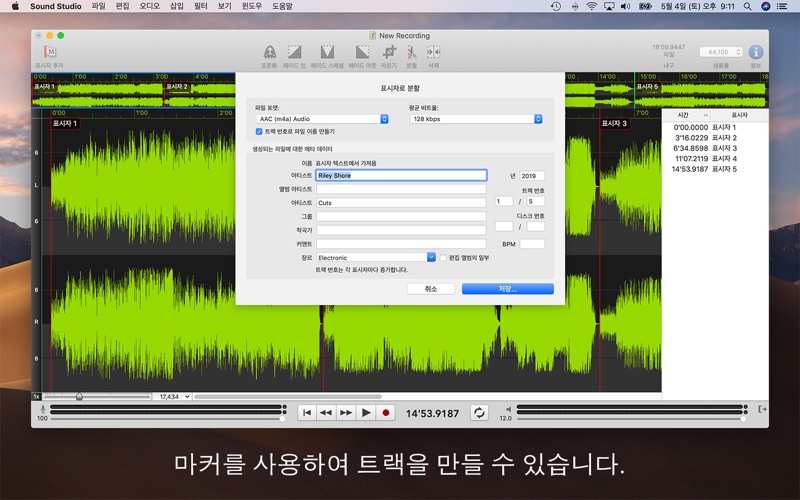The height and width of the screenshot is (500, 800).
Task: Click the 표시자 column header
Action: point(739,115)
